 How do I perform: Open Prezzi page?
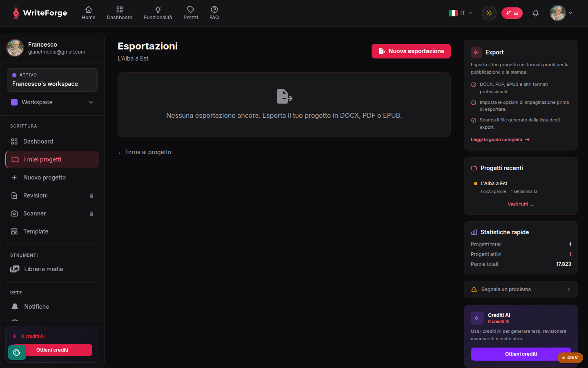tap(191, 13)
